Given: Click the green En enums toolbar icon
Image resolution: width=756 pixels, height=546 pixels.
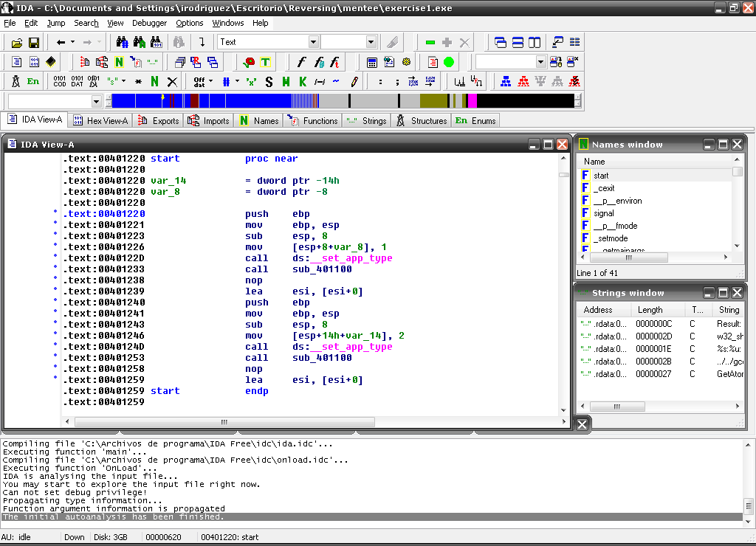Looking at the screenshot, I should click(33, 81).
